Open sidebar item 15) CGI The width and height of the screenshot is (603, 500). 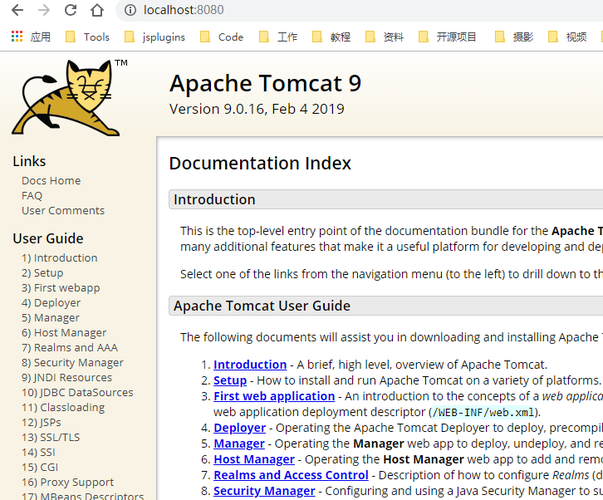pyautogui.click(x=40, y=467)
